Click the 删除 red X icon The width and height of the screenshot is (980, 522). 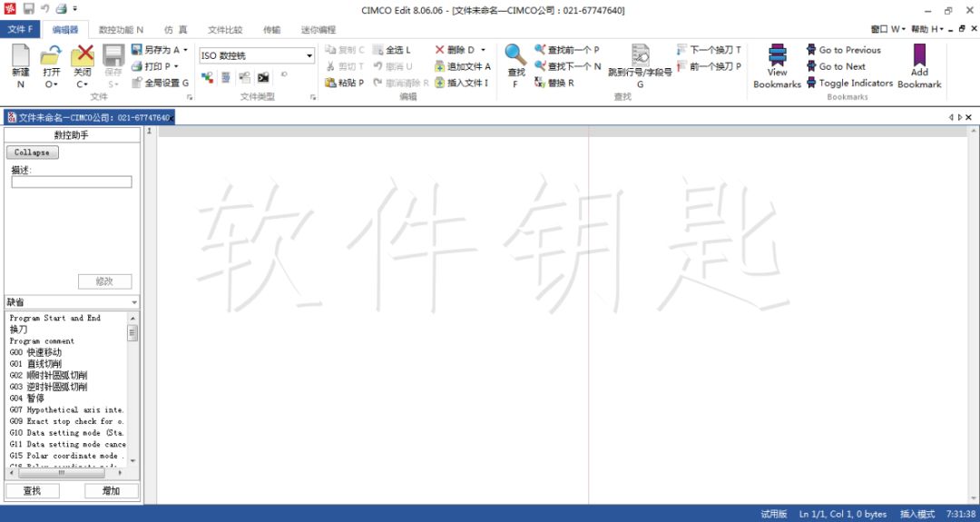click(439, 50)
